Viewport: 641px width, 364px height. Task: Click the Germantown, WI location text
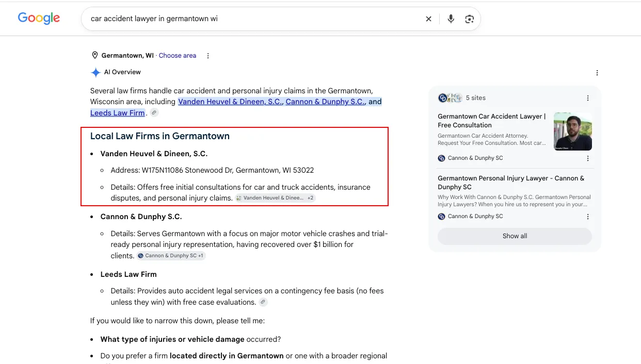[x=127, y=56]
